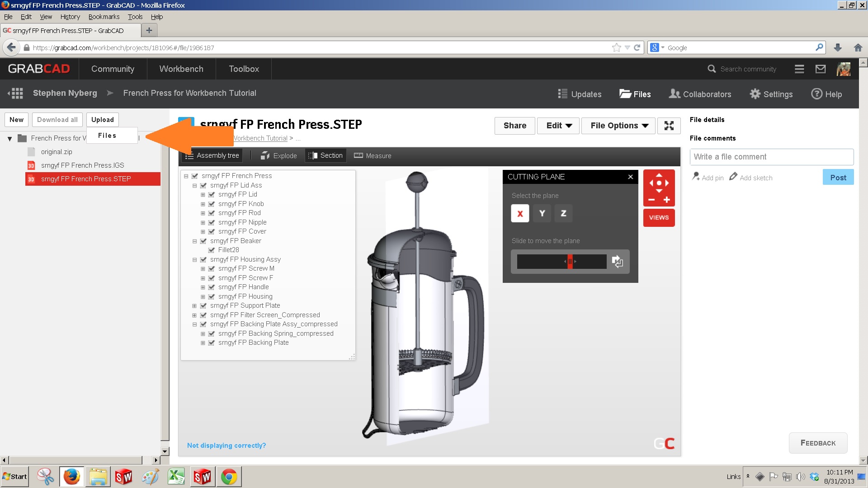Toggle srngyf FP Backing Plate checkbox
Screen dimensions: 868x488
211,343
